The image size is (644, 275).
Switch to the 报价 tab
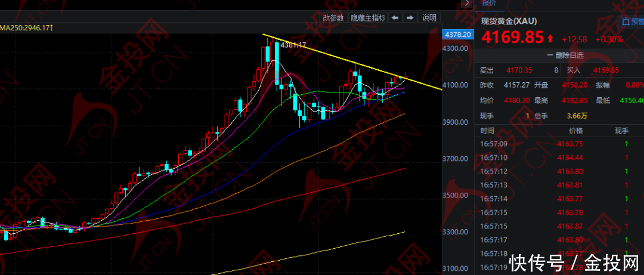[x=489, y=3]
